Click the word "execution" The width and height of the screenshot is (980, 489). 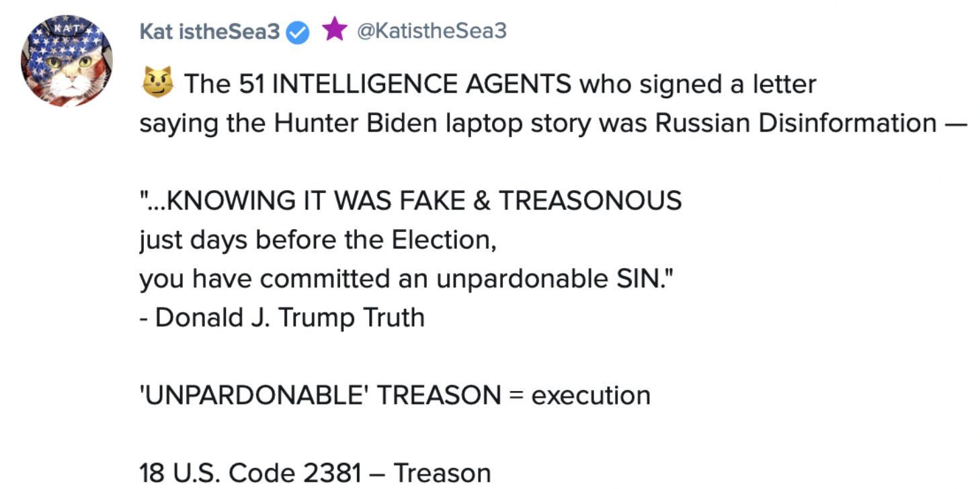[x=591, y=395]
